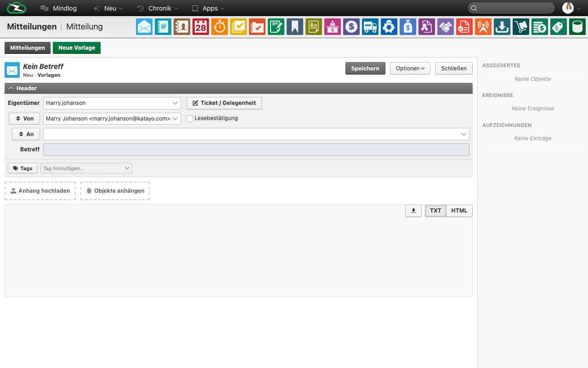Open the green database cylinder icon
Screen dimensions: 588x368
(577, 27)
